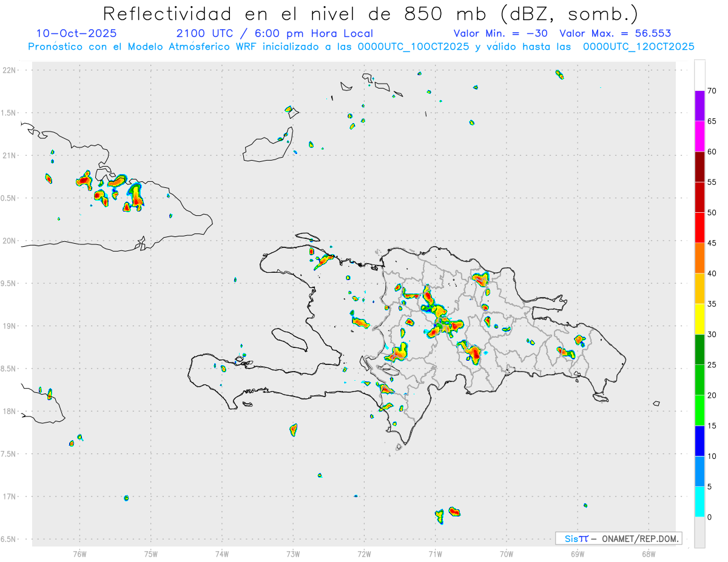The width and height of the screenshot is (728, 562).
Task: Click the '15' colorbar value
Action: [712, 426]
